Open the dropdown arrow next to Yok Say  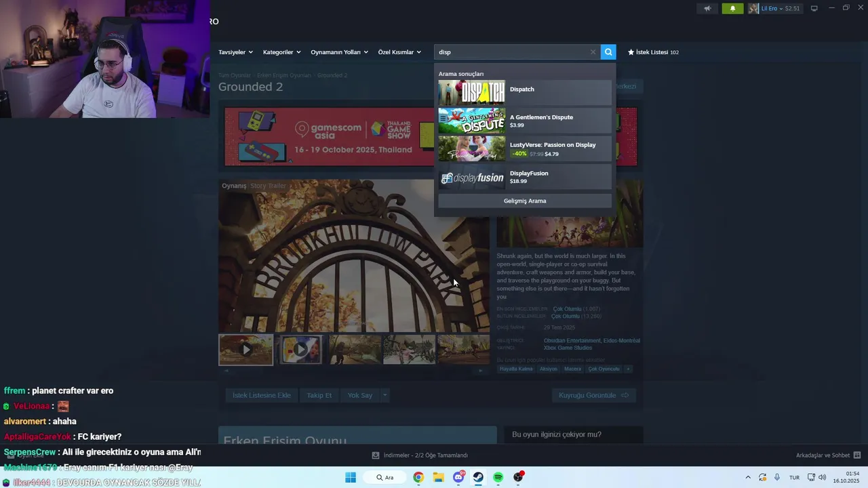384,395
